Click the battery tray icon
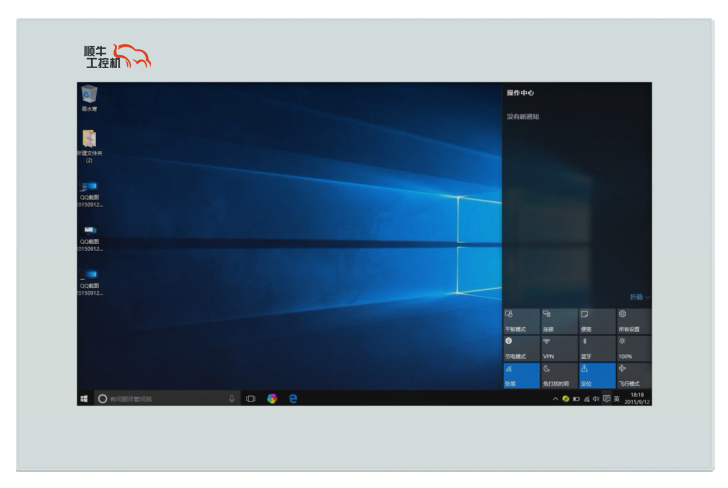Viewport: 728px width, 488px height. pyautogui.click(x=576, y=399)
